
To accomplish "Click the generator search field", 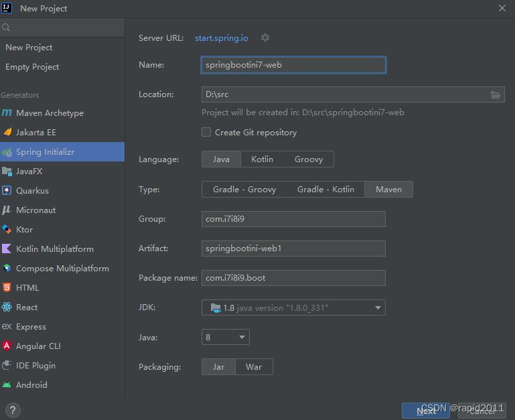I will click(62, 27).
